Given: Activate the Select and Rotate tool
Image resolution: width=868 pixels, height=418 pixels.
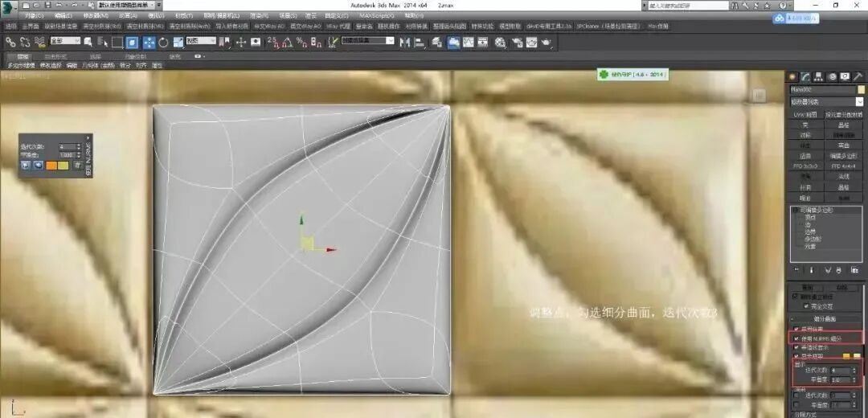Looking at the screenshot, I should click(163, 42).
